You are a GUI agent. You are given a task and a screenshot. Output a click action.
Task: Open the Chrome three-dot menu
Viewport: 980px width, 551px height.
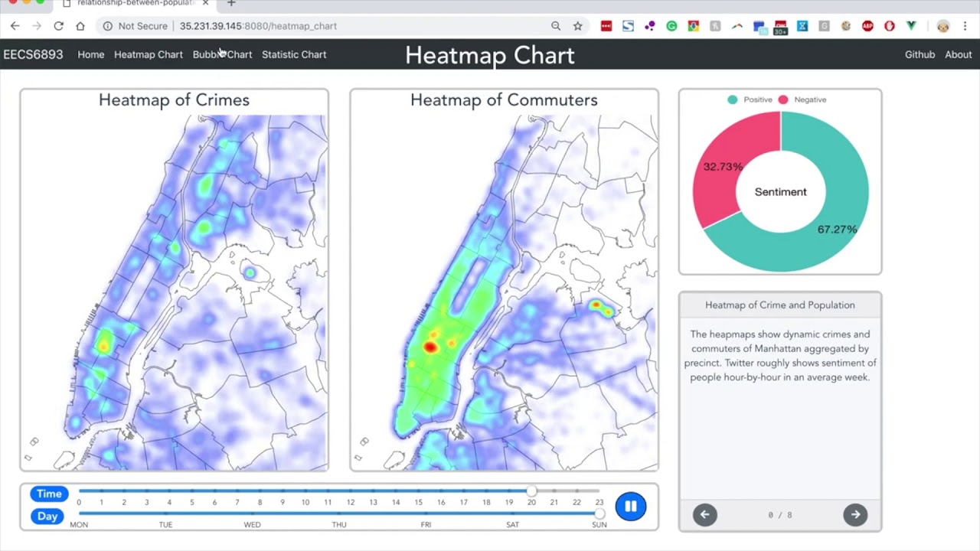965,26
